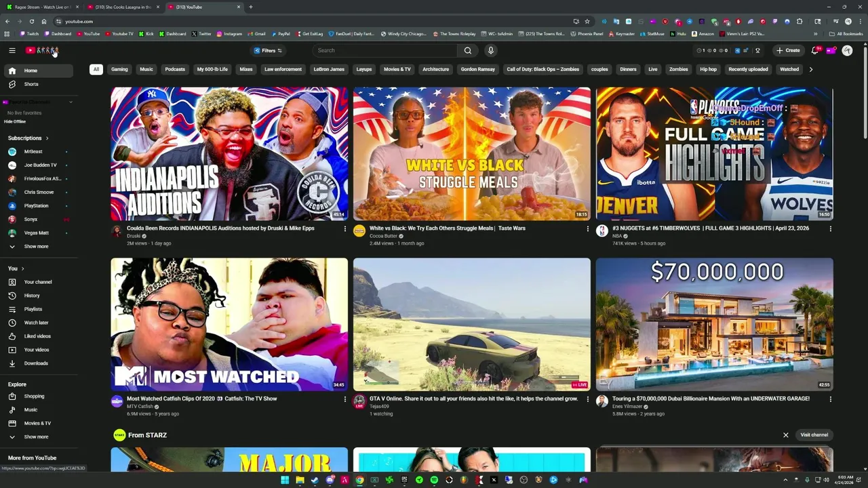Open options for Nuggets at Timberwolves highlights
The image size is (868, 488).
(830, 228)
